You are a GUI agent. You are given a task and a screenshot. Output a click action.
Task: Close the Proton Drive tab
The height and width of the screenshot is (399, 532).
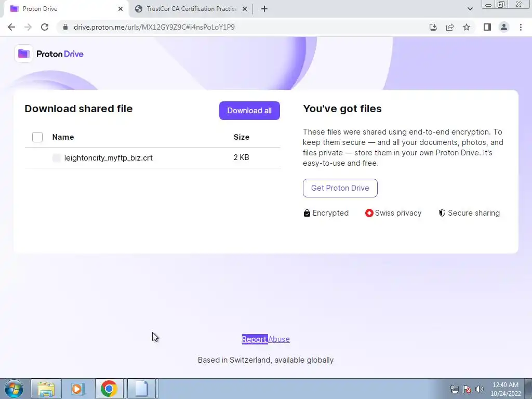pos(121,9)
